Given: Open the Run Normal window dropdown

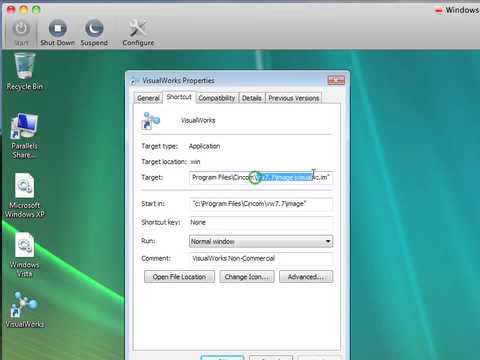Looking at the screenshot, I should [261, 241].
